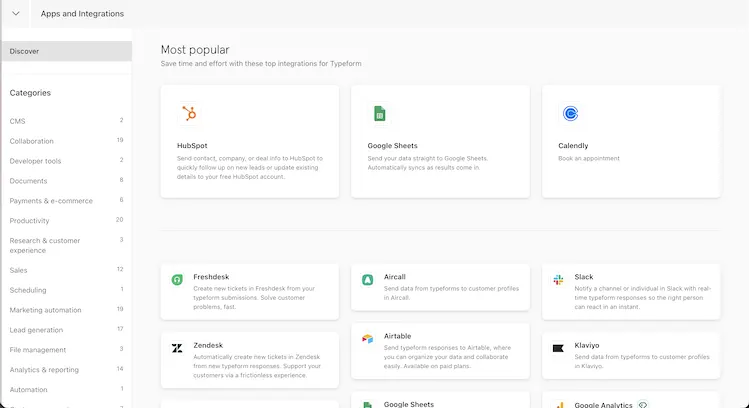Open the Documents category

[x=66, y=181]
